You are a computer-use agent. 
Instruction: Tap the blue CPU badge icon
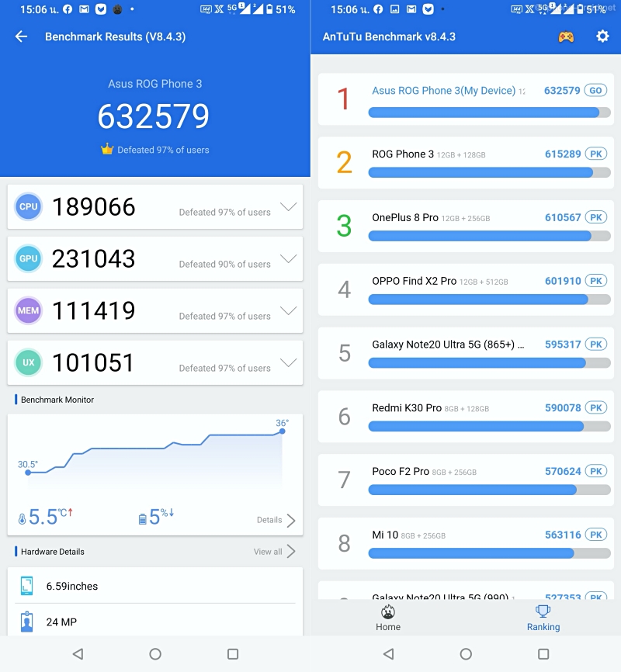28,206
